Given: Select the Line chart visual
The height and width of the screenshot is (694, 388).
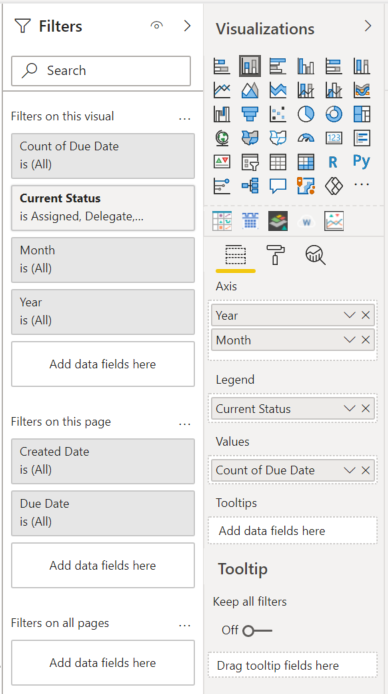Looking at the screenshot, I should coord(222,90).
